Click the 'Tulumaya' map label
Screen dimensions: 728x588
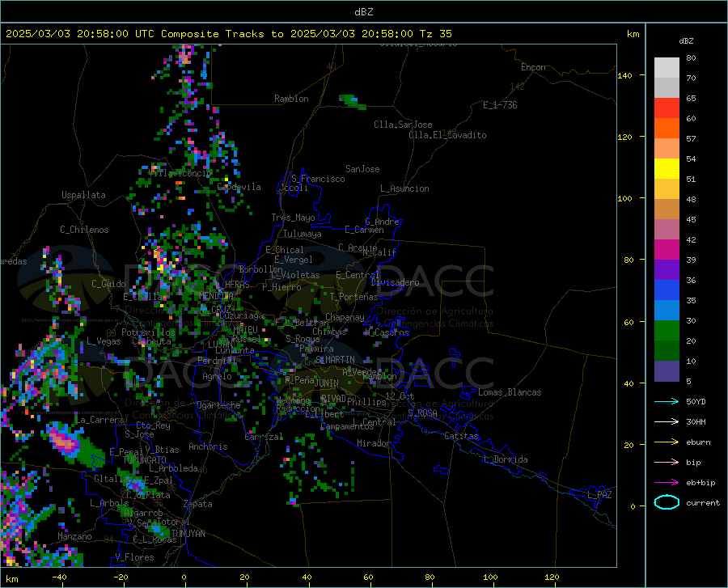pyautogui.click(x=303, y=234)
